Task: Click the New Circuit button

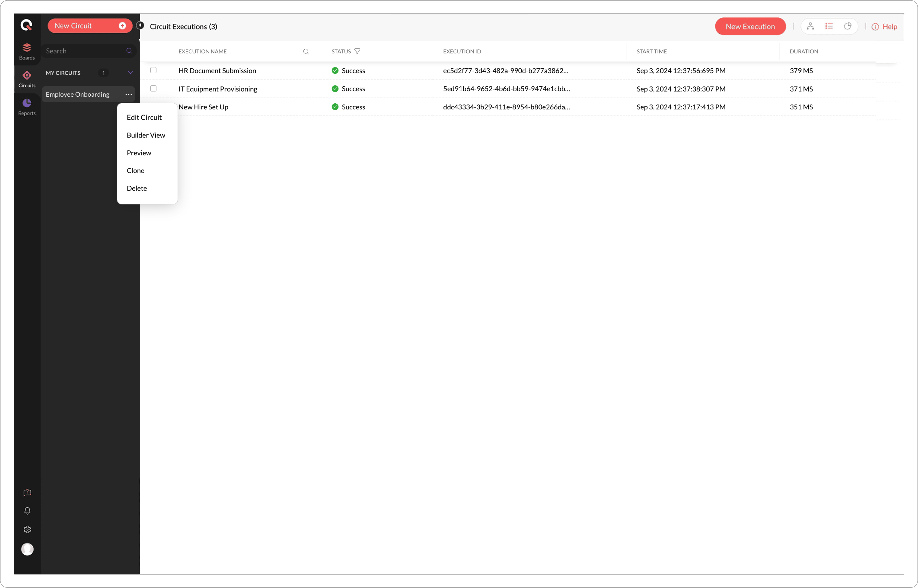Action: point(89,25)
